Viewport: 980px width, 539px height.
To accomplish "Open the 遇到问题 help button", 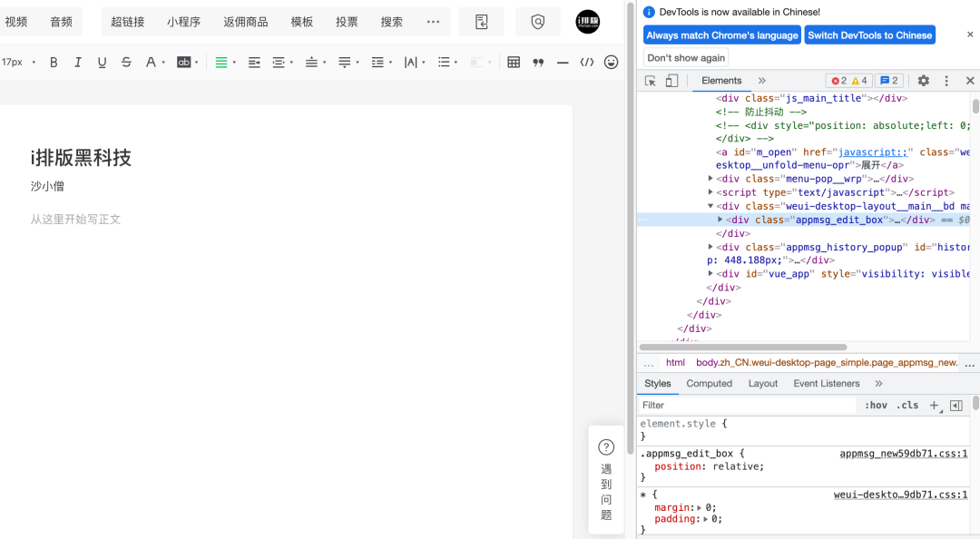I will [606, 480].
